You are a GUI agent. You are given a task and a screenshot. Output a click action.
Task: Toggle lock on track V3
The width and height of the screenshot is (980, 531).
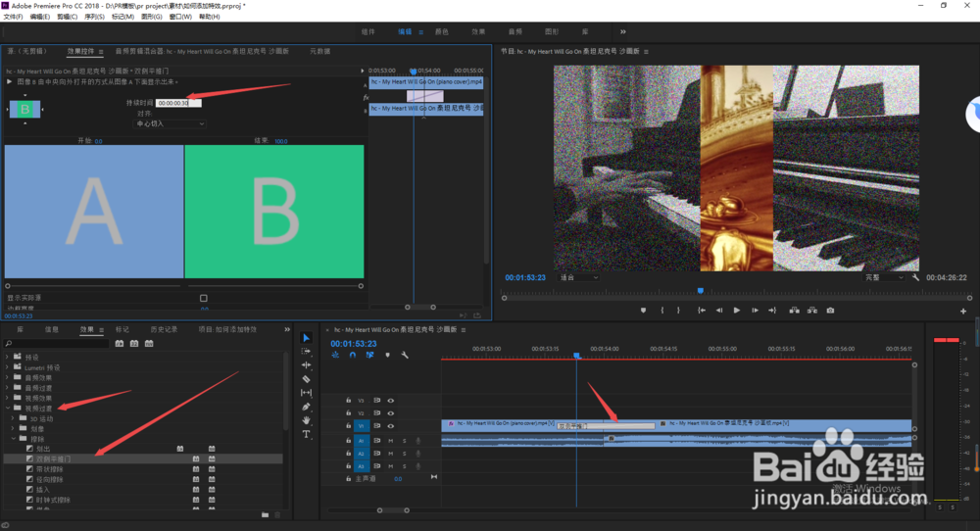pyautogui.click(x=348, y=401)
